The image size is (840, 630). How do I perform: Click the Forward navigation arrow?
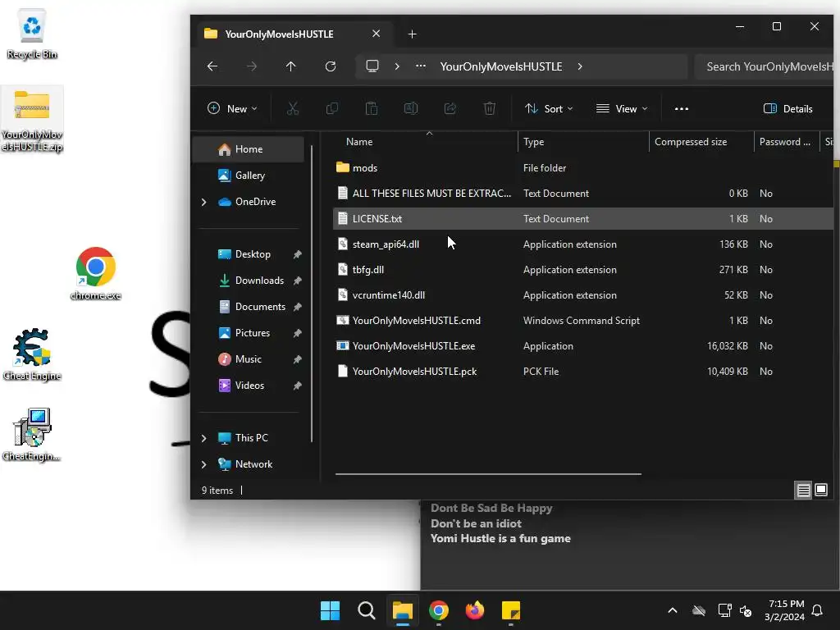pos(252,66)
